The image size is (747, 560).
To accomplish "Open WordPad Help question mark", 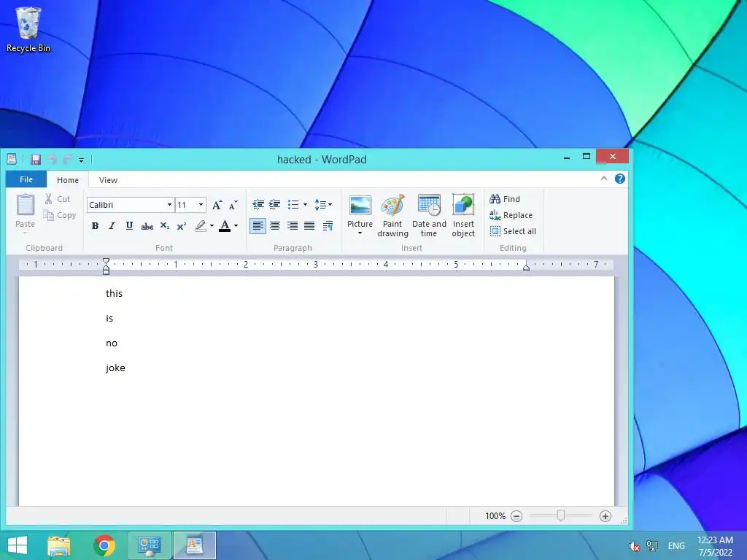I will 620,179.
